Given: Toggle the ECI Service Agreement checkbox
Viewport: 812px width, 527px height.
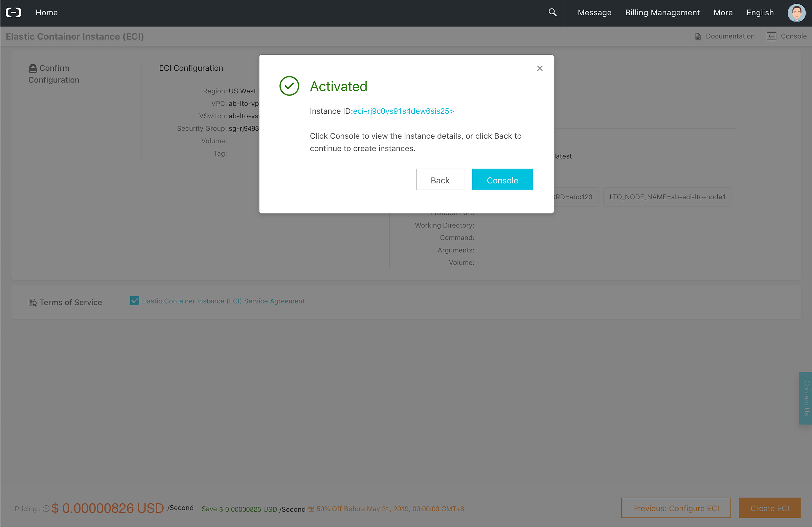Looking at the screenshot, I should click(x=134, y=301).
